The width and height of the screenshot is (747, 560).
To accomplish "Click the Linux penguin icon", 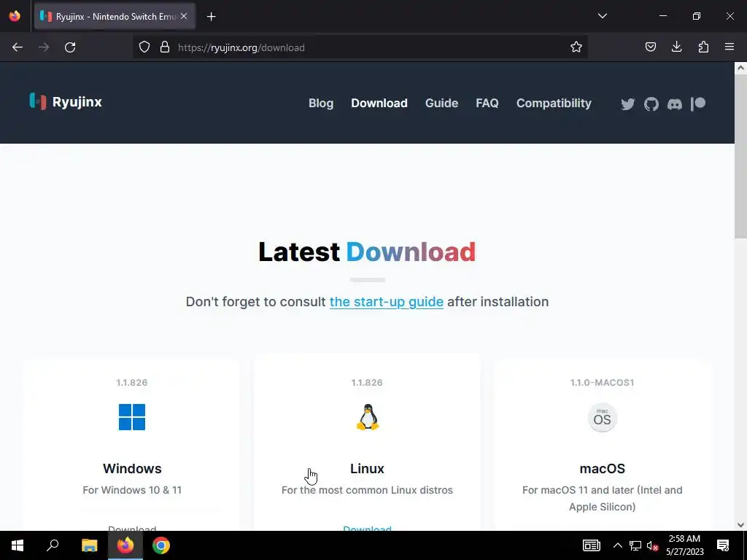I will (x=368, y=417).
